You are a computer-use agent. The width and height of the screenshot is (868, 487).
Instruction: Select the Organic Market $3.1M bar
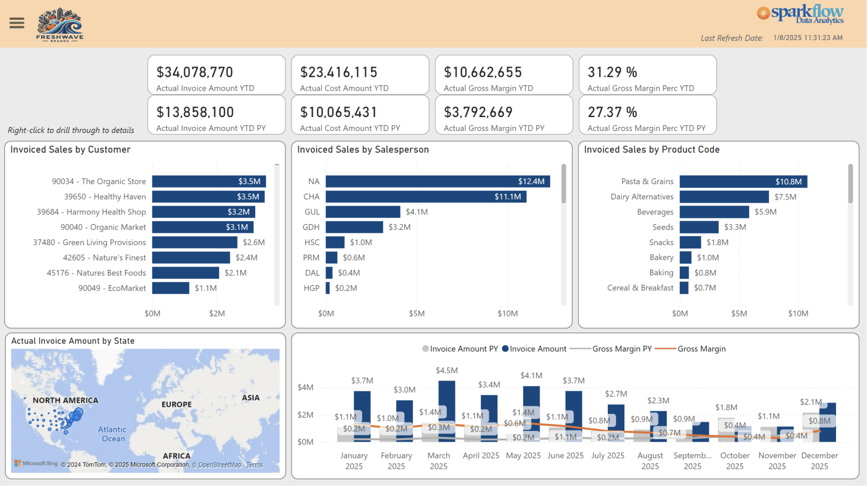(202, 228)
